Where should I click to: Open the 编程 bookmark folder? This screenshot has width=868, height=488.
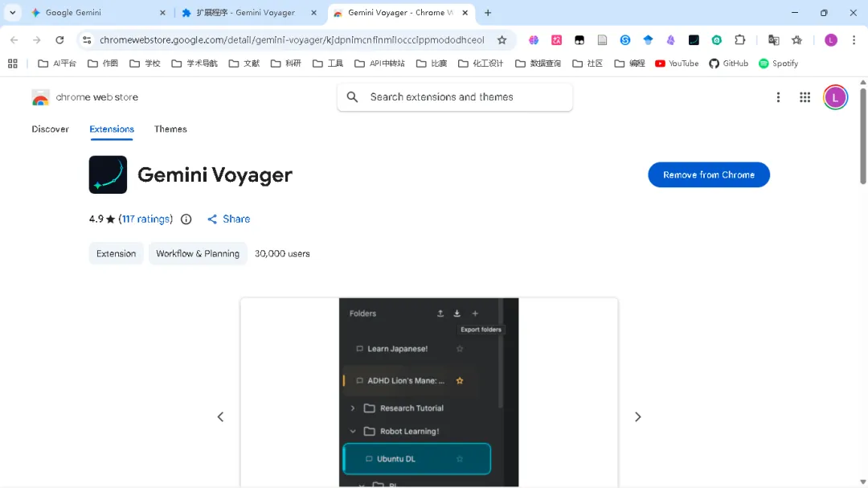pos(630,64)
